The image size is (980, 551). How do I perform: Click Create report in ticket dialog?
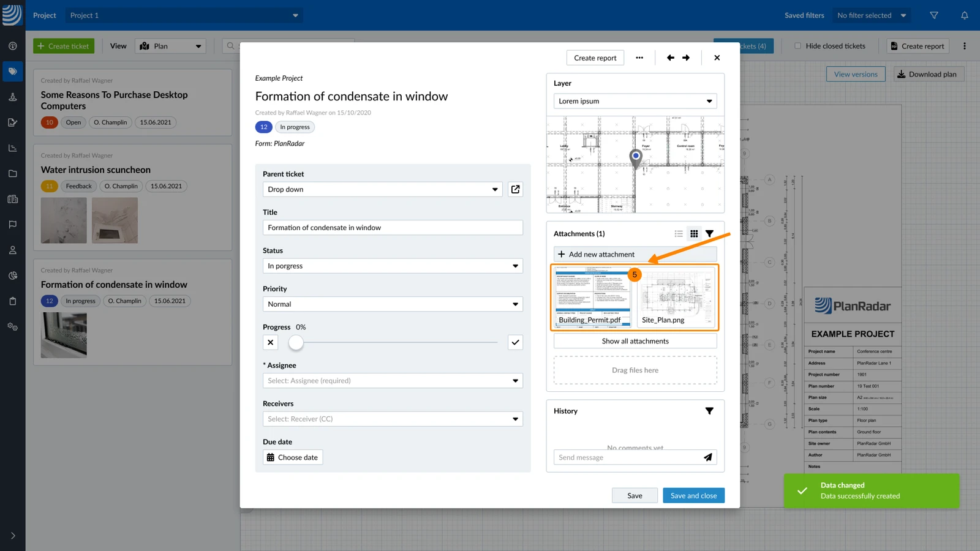click(595, 58)
